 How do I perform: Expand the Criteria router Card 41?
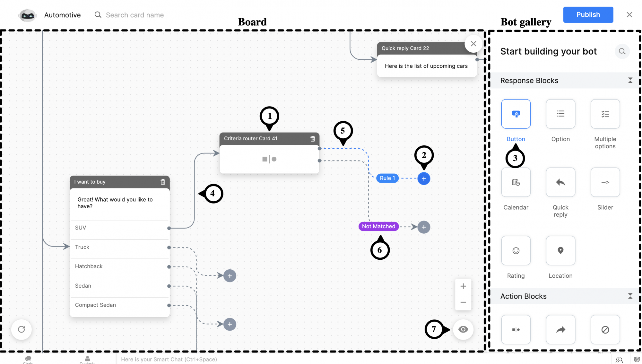269,159
